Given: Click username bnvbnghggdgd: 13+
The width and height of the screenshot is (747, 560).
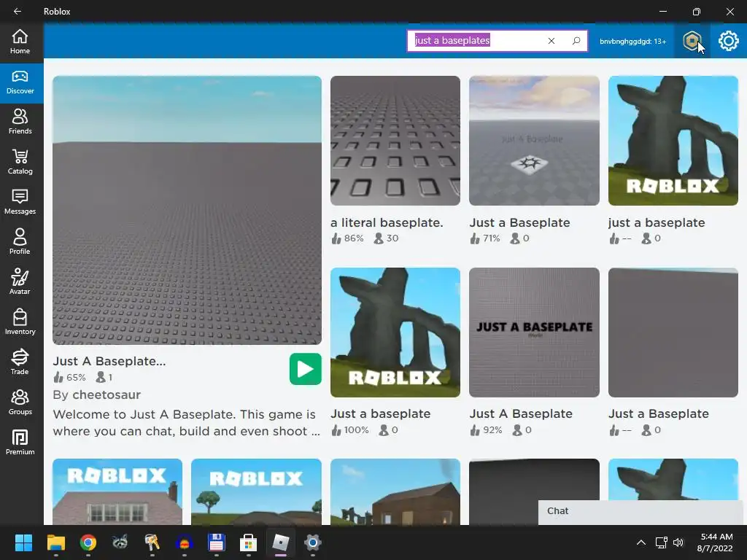Looking at the screenshot, I should click(632, 42).
